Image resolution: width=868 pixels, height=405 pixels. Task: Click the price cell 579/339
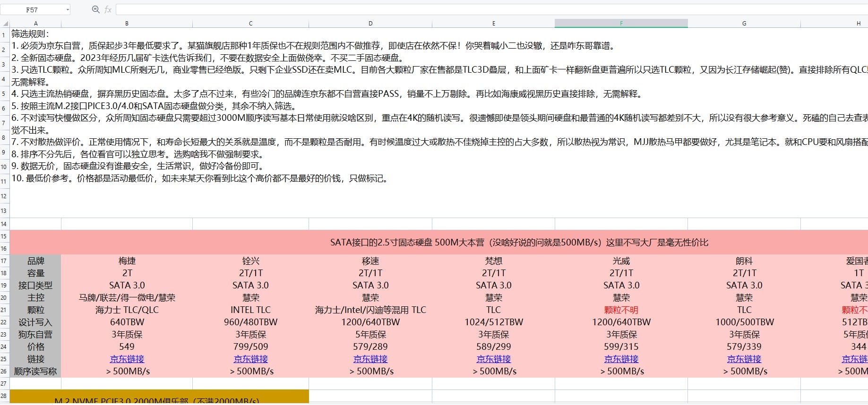coord(744,346)
